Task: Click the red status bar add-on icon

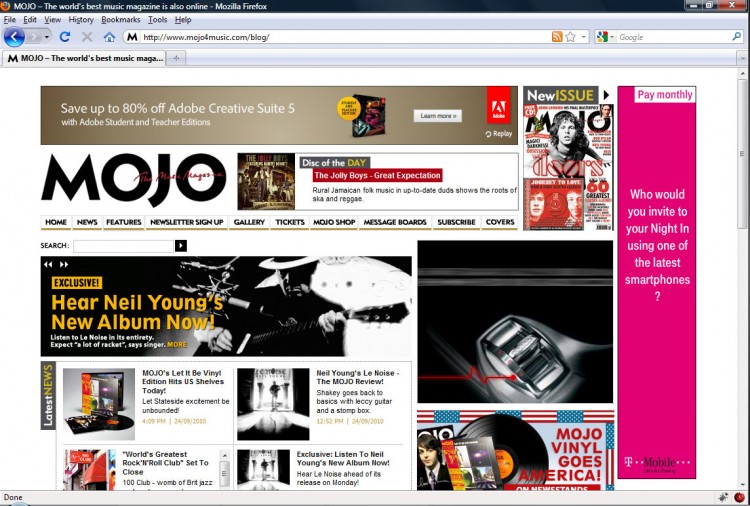Action: (x=739, y=497)
